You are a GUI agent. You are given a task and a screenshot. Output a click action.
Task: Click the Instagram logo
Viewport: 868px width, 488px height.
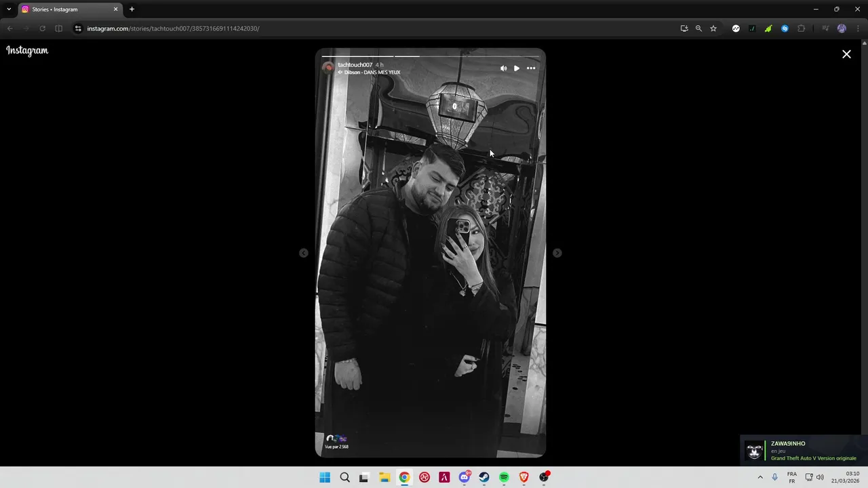(27, 50)
